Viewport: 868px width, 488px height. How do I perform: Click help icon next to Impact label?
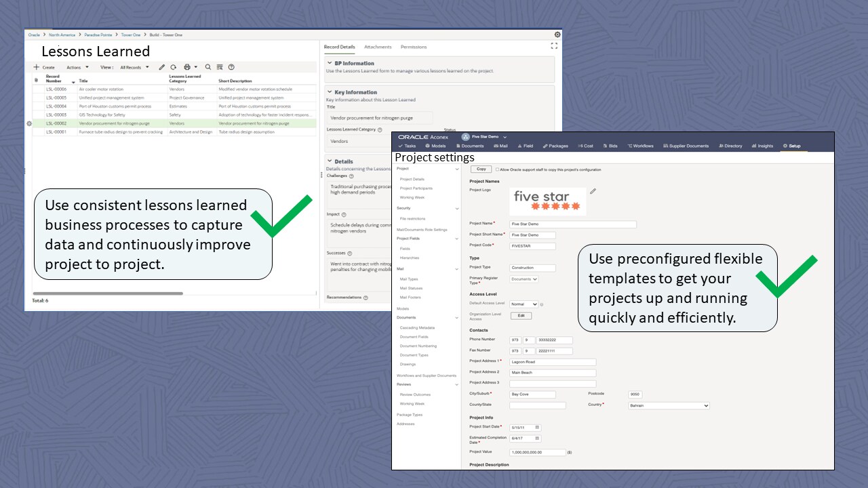pos(344,214)
